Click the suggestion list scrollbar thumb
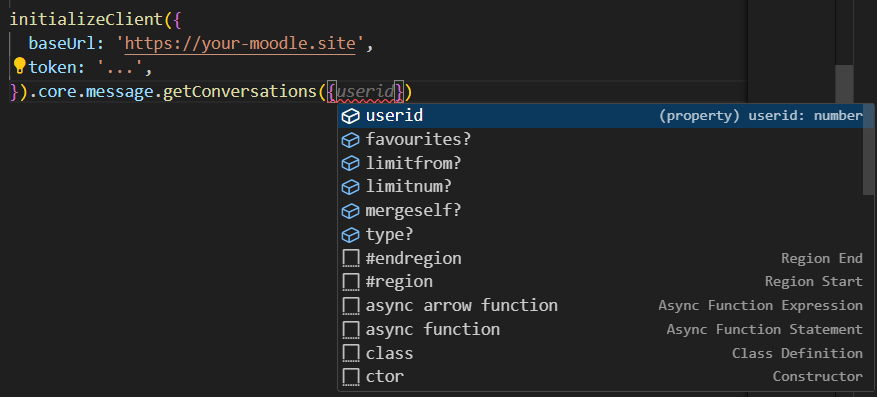 coord(869,150)
